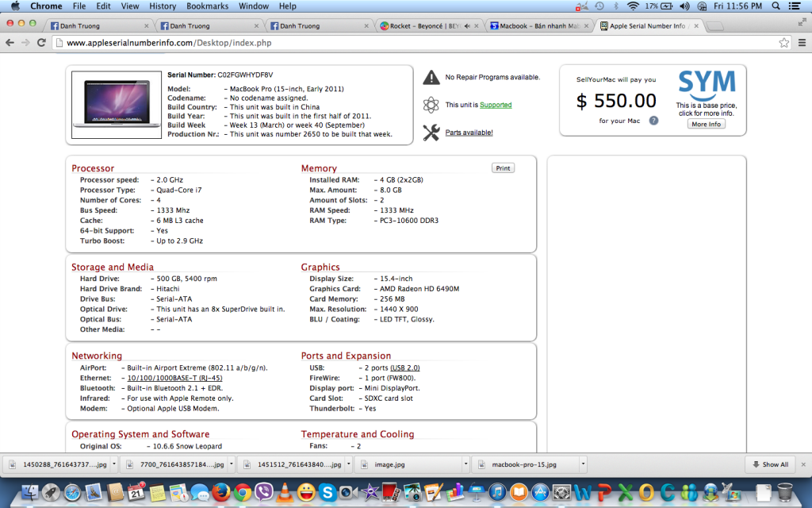Open iTunes from the Dock
Image resolution: width=812 pixels, height=508 pixels.
496,494
